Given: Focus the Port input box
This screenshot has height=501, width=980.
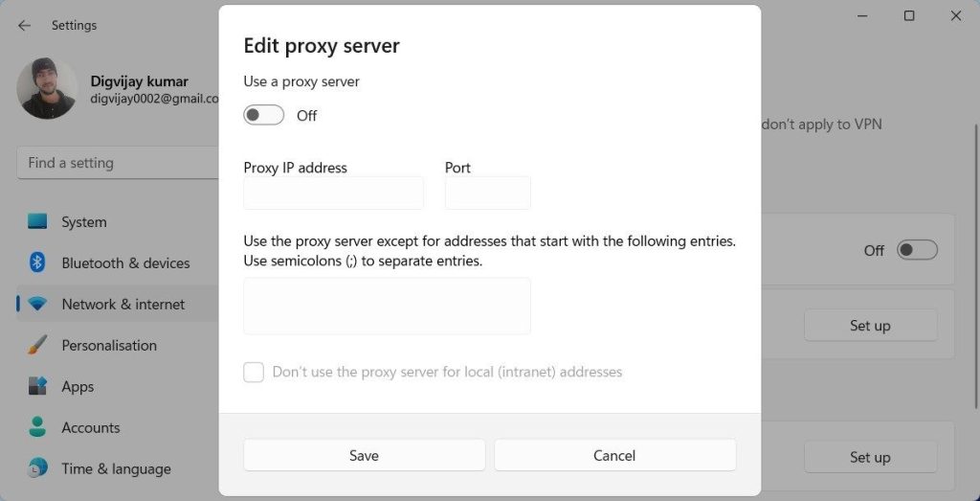Looking at the screenshot, I should point(487,193).
